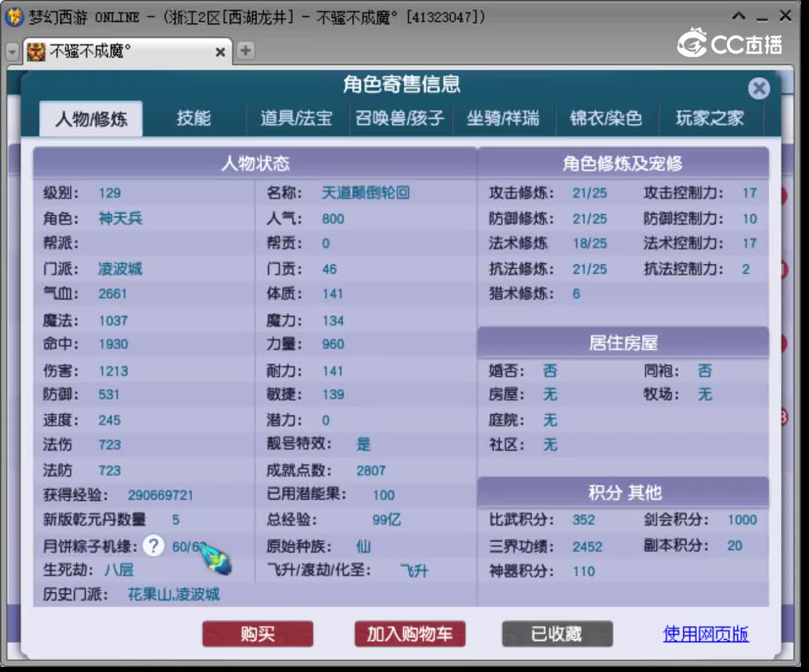Select the 锦衣/染色 tab
The height and width of the screenshot is (672, 809).
click(605, 118)
